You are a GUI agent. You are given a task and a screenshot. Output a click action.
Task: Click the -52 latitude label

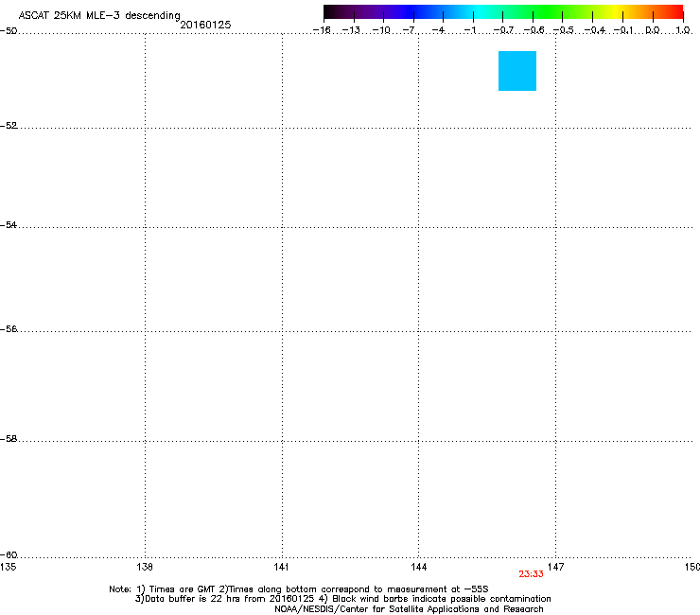coord(9,126)
